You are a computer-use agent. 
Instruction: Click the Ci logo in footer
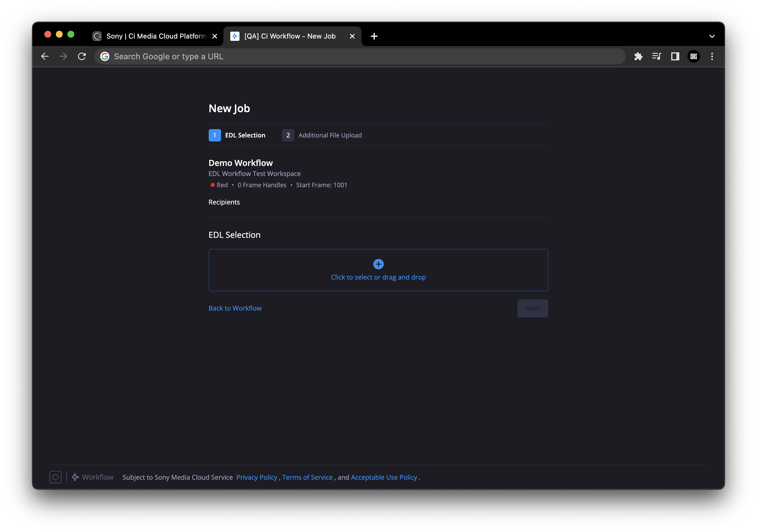(55, 477)
